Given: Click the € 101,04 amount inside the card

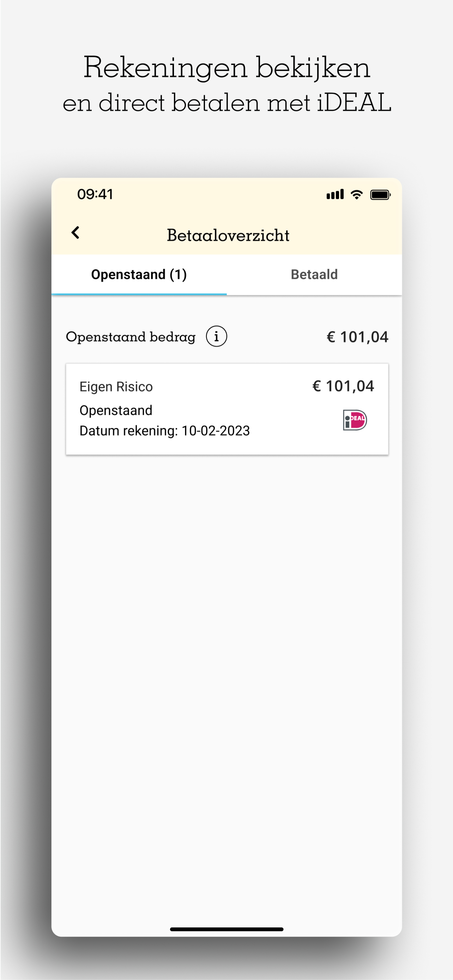Looking at the screenshot, I should pos(343,386).
